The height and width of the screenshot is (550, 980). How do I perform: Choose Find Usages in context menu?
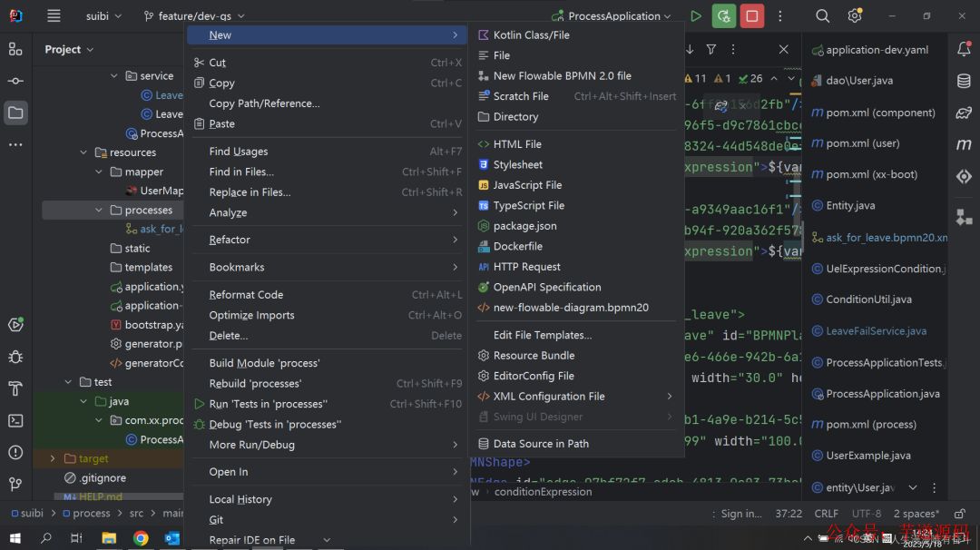[x=327, y=152]
